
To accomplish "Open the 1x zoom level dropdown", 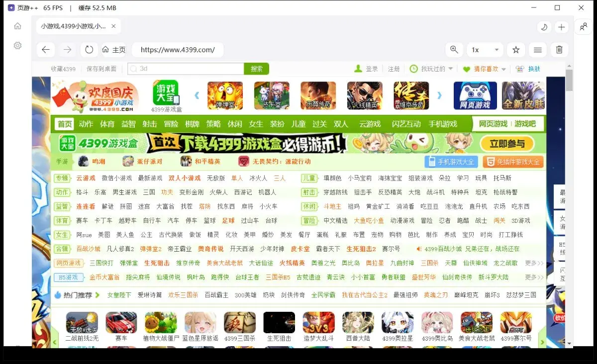I will click(485, 50).
